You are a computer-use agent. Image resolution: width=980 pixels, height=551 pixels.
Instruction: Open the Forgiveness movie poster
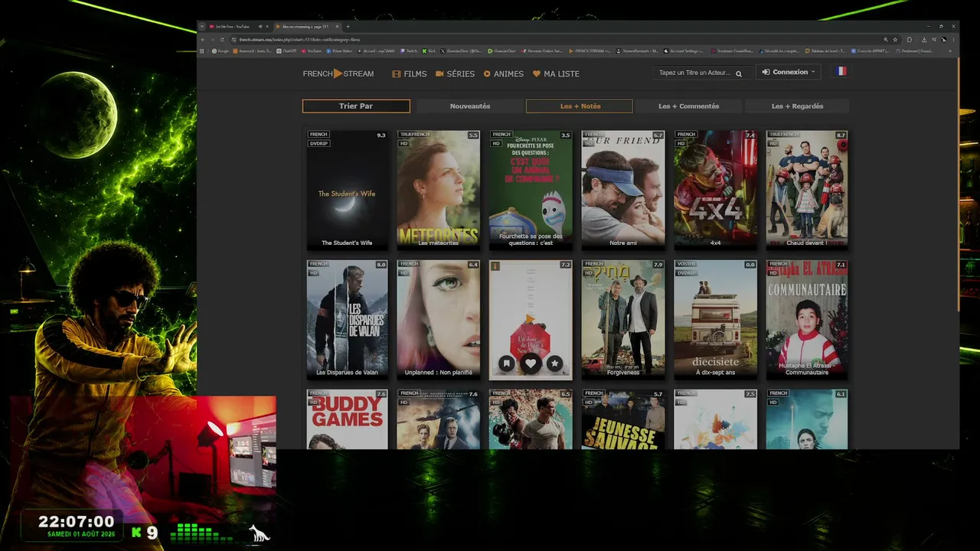(622, 319)
